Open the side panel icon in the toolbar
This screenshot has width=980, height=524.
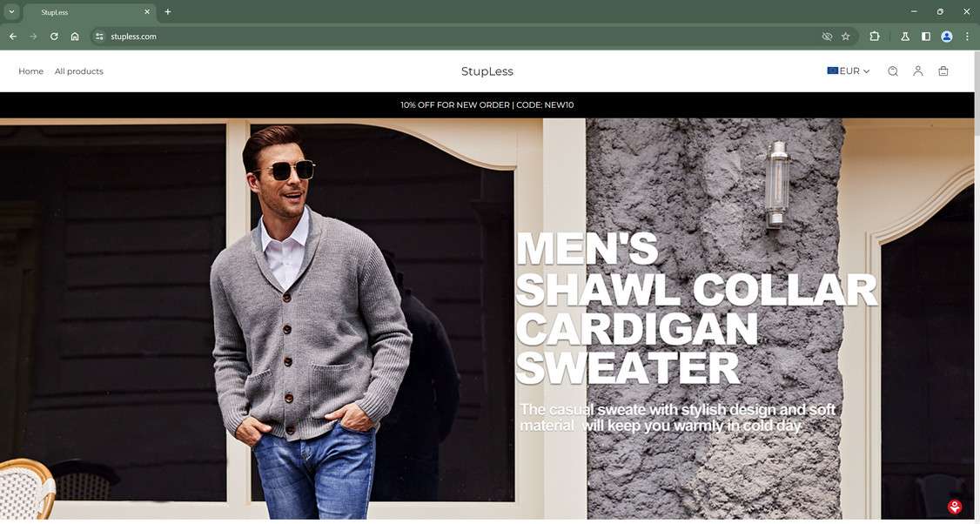(x=925, y=37)
